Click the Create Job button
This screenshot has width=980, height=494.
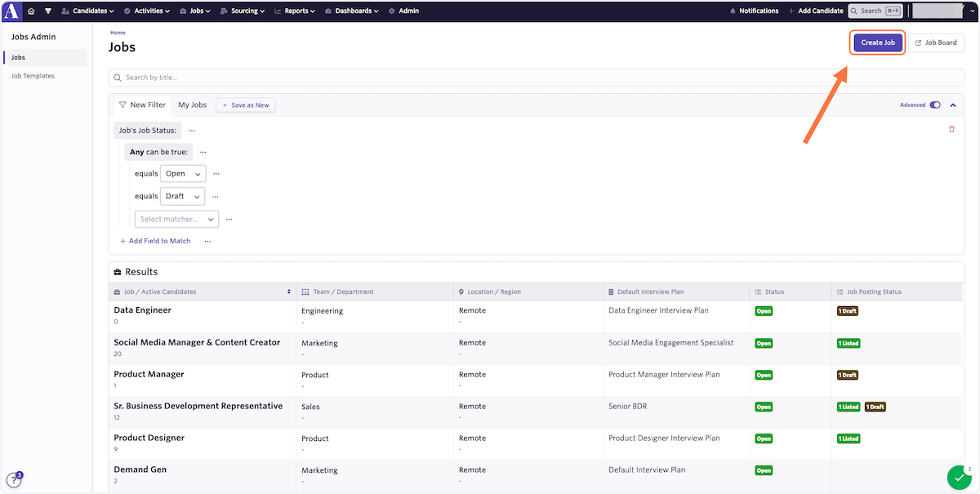(878, 42)
